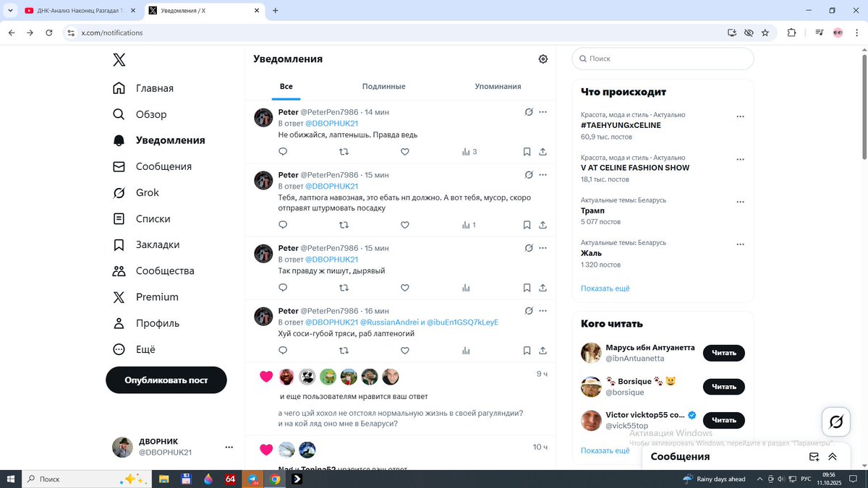Switch to the Все tab
The width and height of the screenshot is (868, 488).
coord(286,86)
